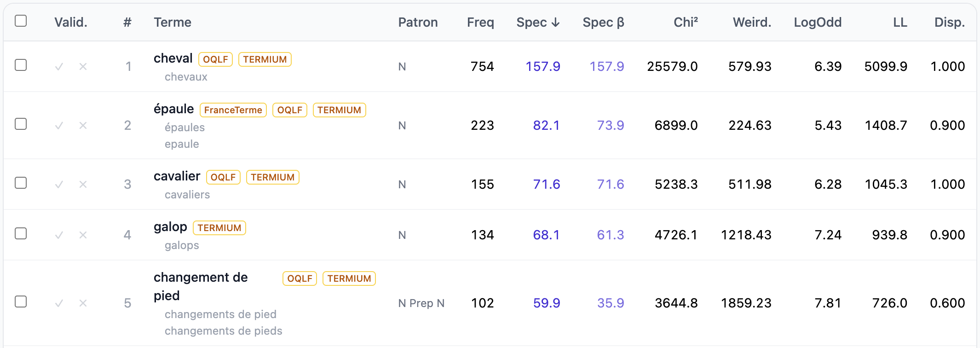Screen dimensions: 980x348
Task: Sort by the Spec β column header
Action: coord(603,23)
